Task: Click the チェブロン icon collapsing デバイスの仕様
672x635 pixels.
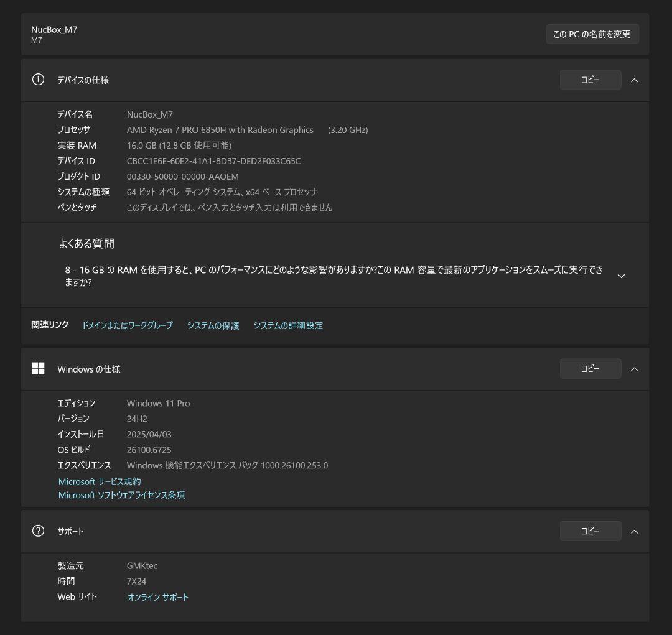Action: (x=634, y=80)
